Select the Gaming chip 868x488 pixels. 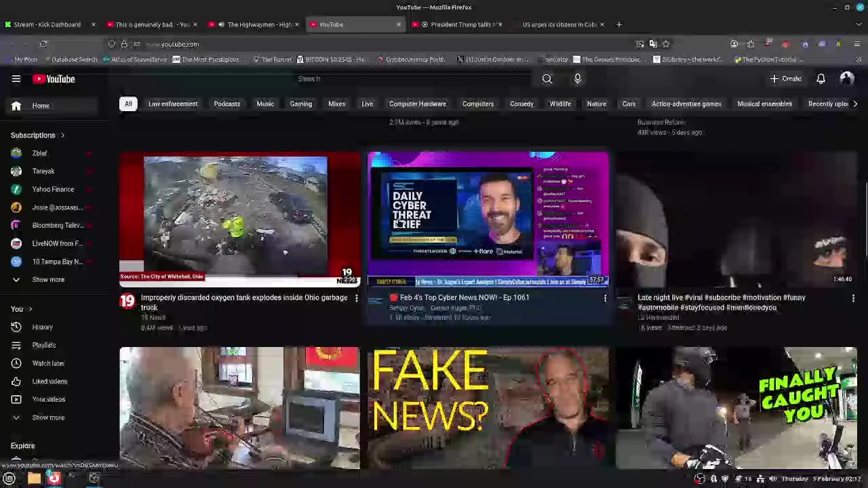click(x=301, y=104)
